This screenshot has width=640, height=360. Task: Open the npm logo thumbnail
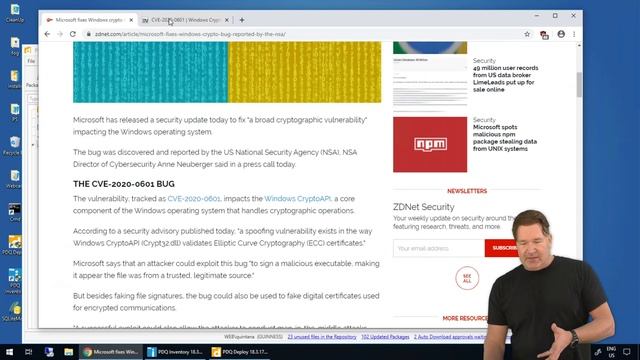pyautogui.click(x=430, y=144)
